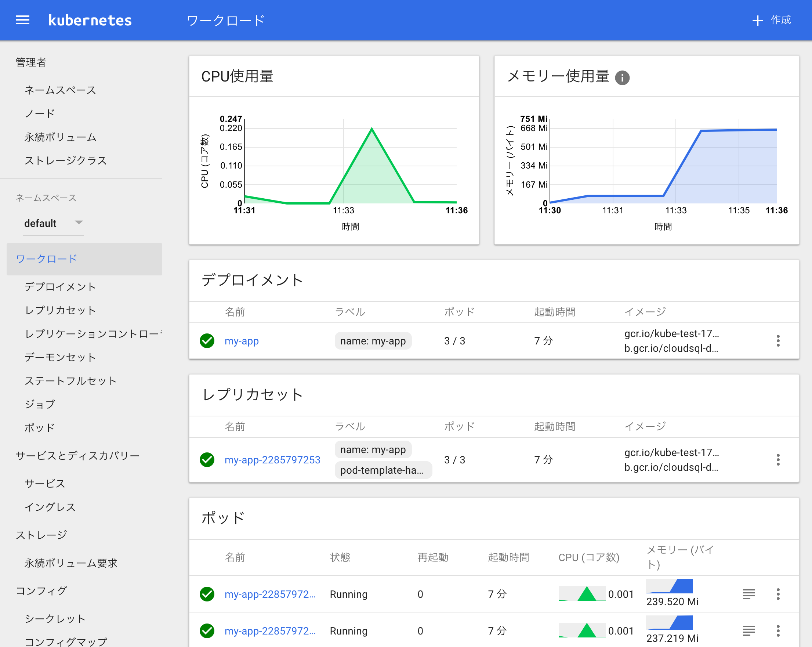The height and width of the screenshot is (647, 812).
Task: Open three-dot menu for my-app-2285797253 replica set
Action: [778, 460]
